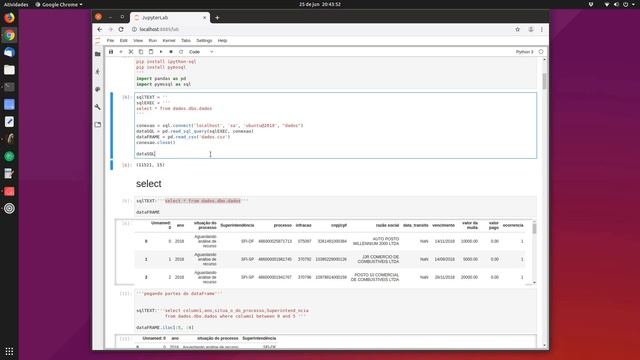Open the cell type Code dropdown

point(201,52)
